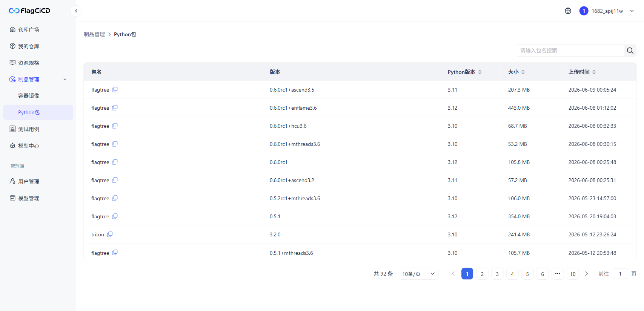This screenshot has width=644, height=311.
Task: Copy package name for 0.5.2rc1+mthreads3.6 row
Action: 115,198
